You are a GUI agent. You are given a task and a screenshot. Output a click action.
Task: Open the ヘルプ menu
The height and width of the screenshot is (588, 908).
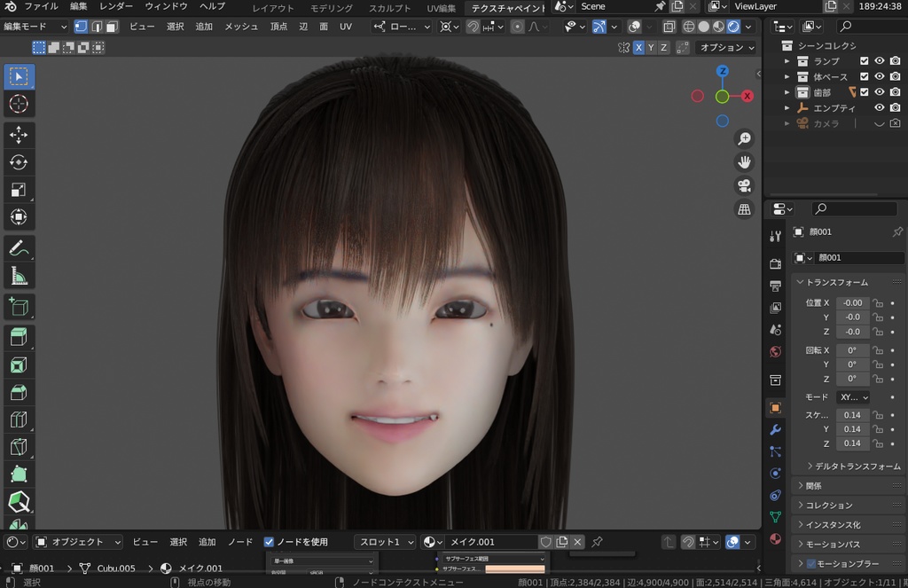point(212,6)
